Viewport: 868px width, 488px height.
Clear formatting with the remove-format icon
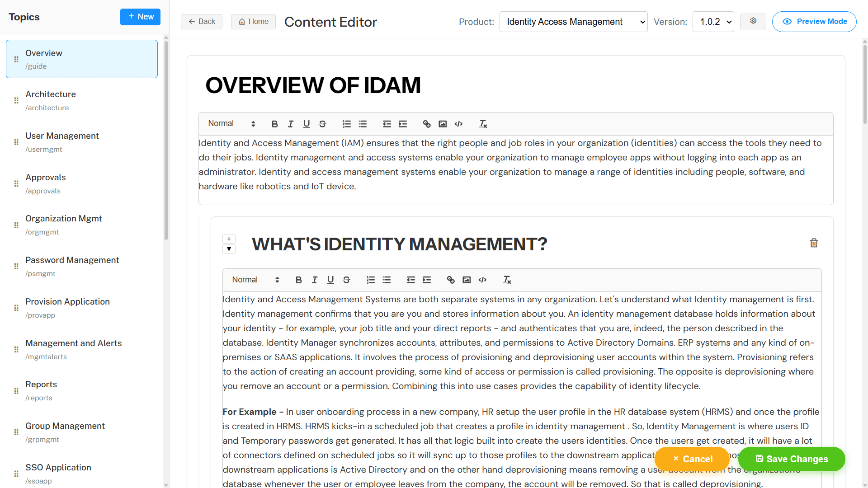coord(483,124)
